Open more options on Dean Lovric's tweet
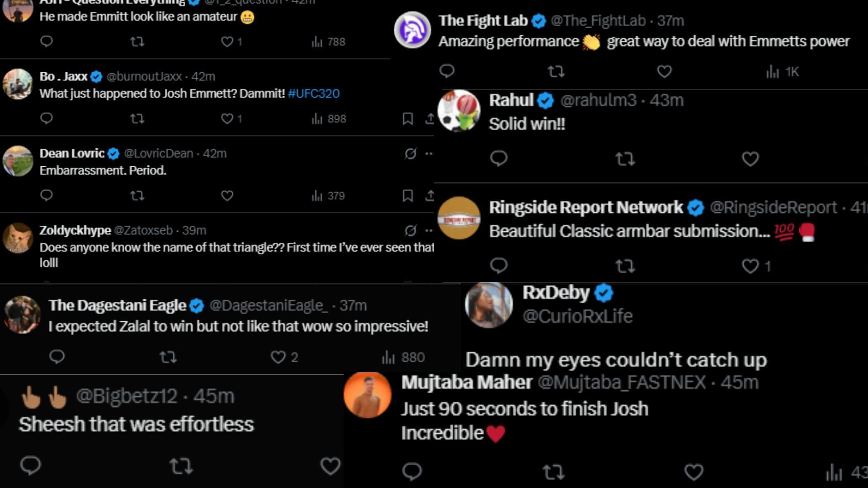 tap(429, 154)
